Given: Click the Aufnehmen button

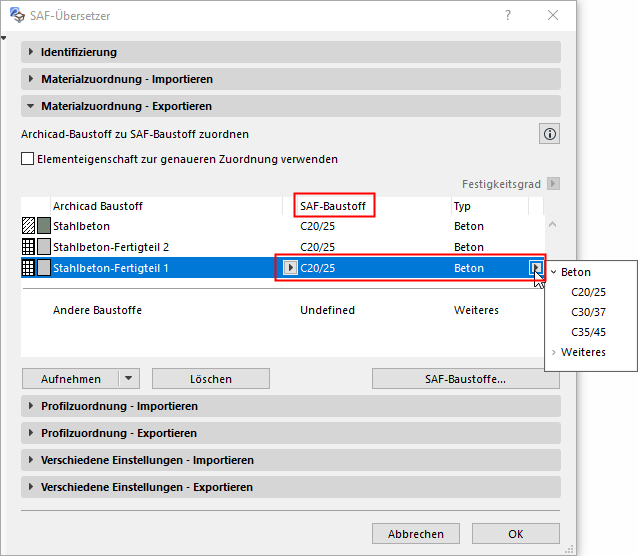Looking at the screenshot, I should (x=71, y=379).
